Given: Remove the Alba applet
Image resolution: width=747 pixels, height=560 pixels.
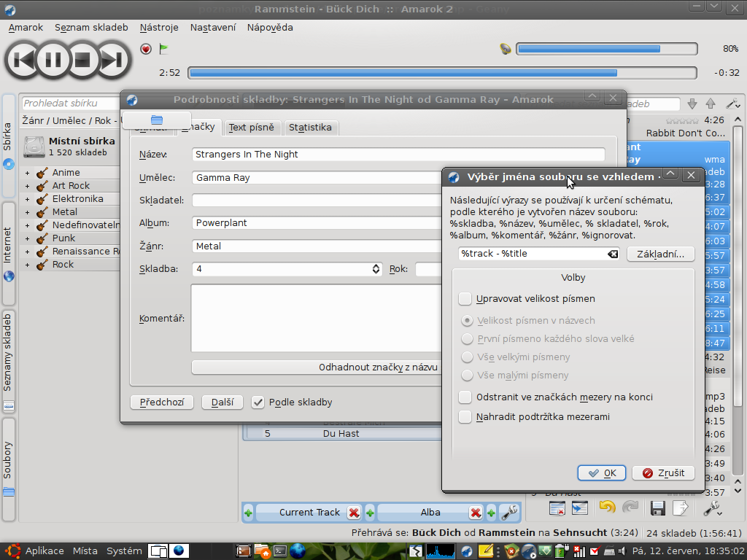Looking at the screenshot, I should [x=476, y=513].
